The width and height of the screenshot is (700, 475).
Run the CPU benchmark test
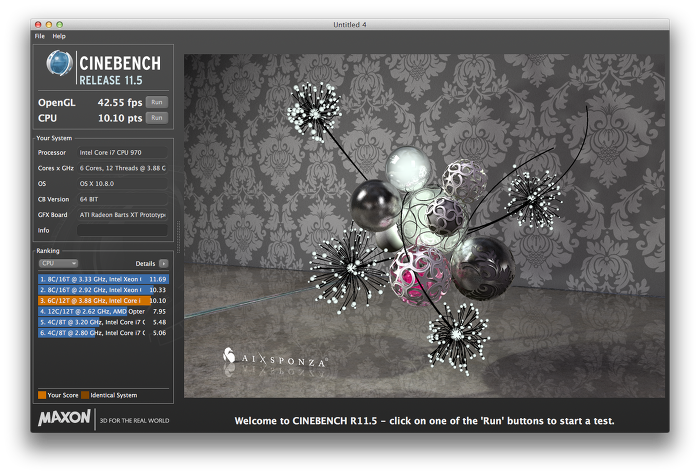pos(156,118)
